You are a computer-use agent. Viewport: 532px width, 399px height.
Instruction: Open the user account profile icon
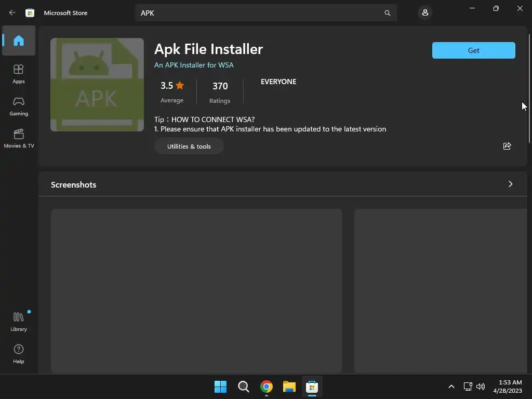click(x=425, y=13)
